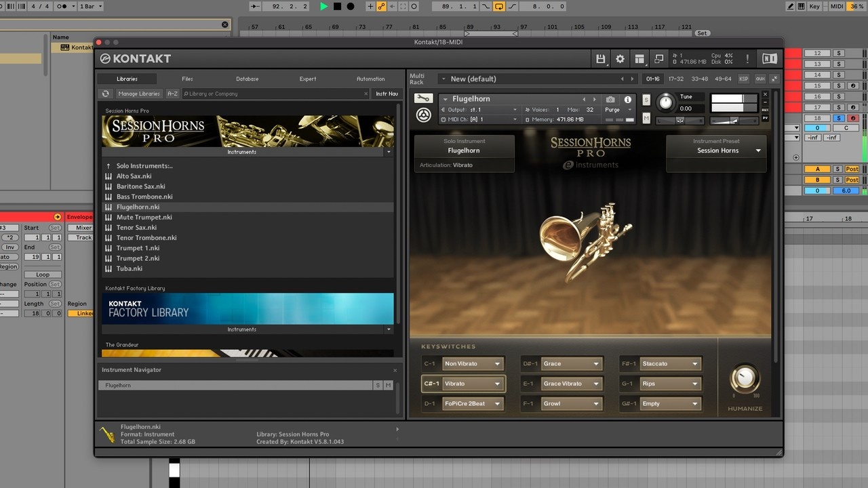Open the Vibrato keyswitch dropdown
This screenshot has height=488, width=868.
pyautogui.click(x=473, y=384)
